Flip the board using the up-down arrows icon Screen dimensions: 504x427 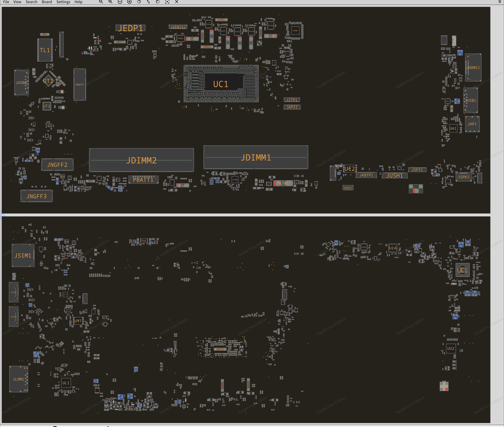click(148, 2)
